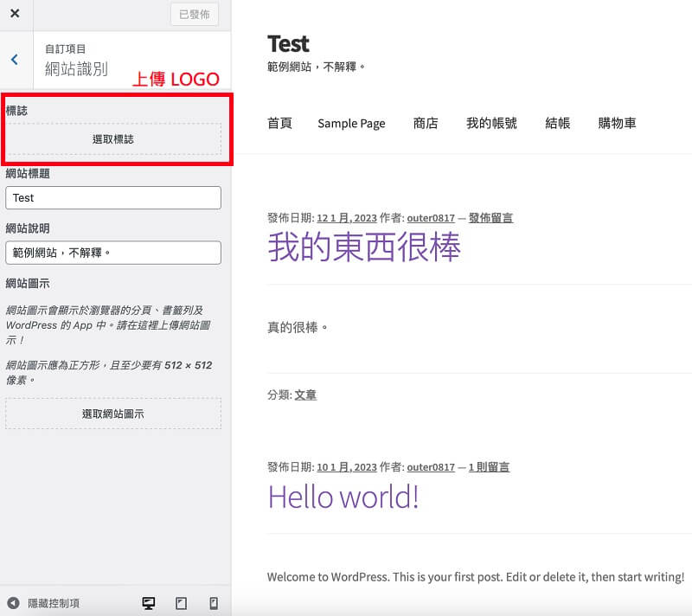692x616 pixels.
Task: Click the date link 10 1 月, 2023
Action: click(x=347, y=467)
